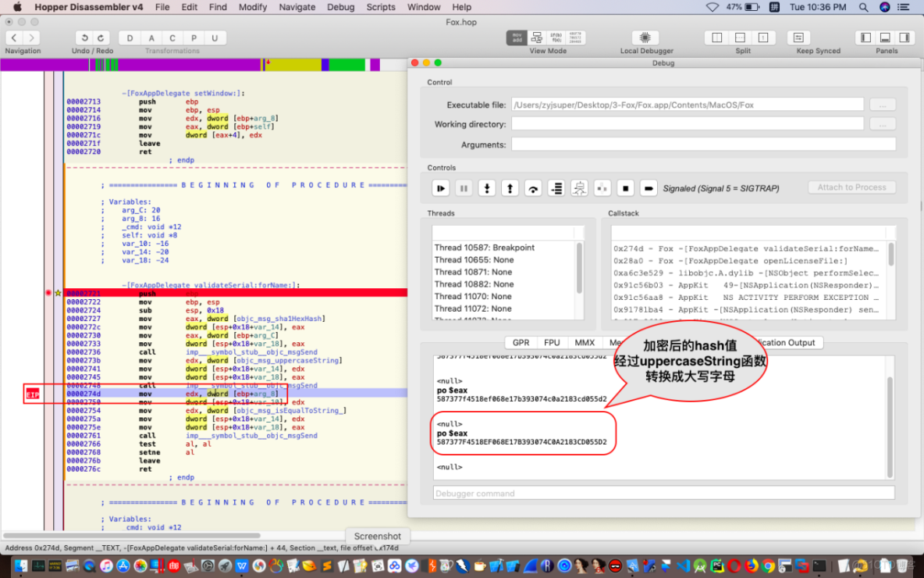Click the Undo arrow in the toolbar
Screen dimensions: 924x578
84,37
